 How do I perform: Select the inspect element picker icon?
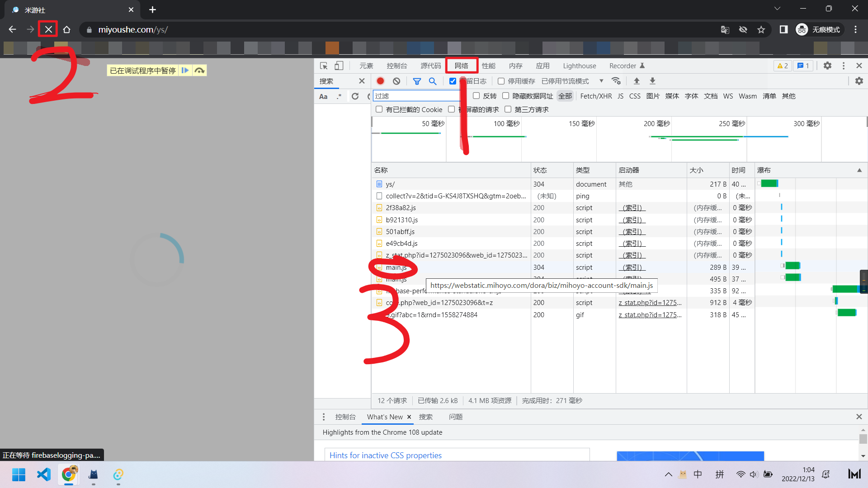(x=324, y=66)
